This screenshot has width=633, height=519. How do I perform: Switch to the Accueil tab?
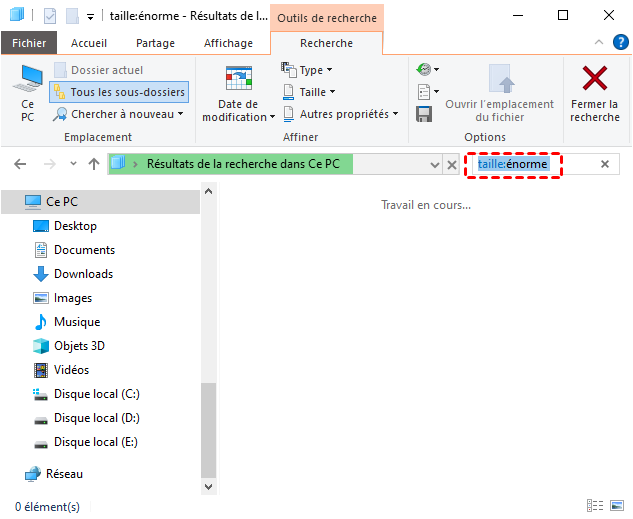point(89,43)
